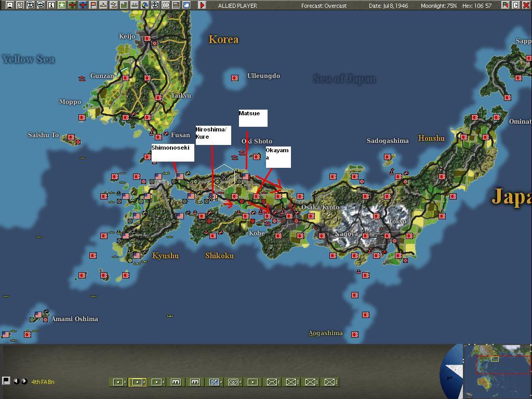Select the Japanese base on Sadogashima

tap(388, 157)
